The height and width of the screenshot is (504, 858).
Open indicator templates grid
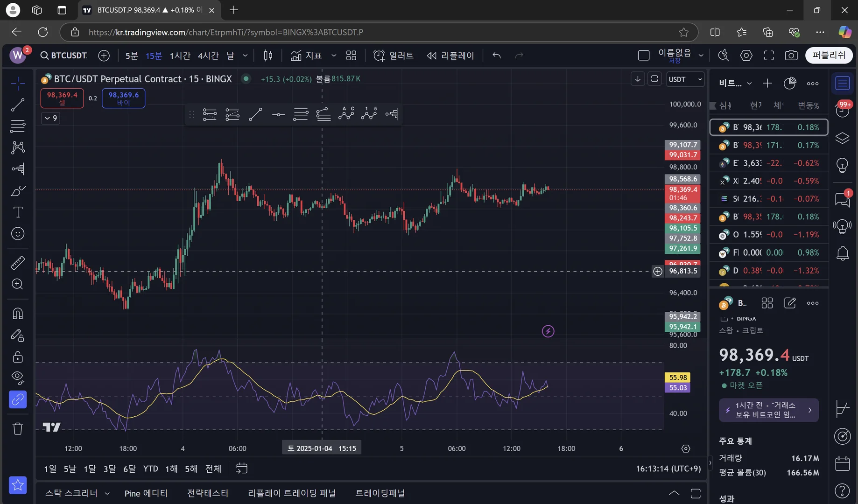[351, 56]
